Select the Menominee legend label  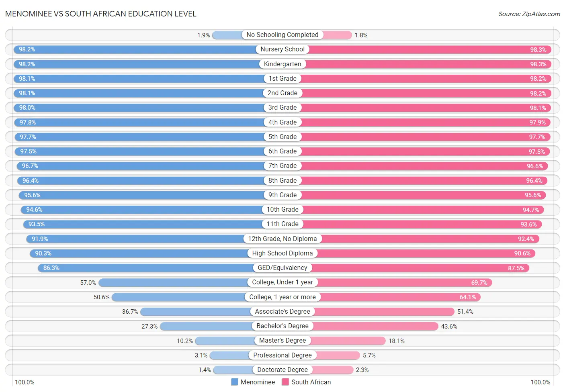(x=258, y=382)
